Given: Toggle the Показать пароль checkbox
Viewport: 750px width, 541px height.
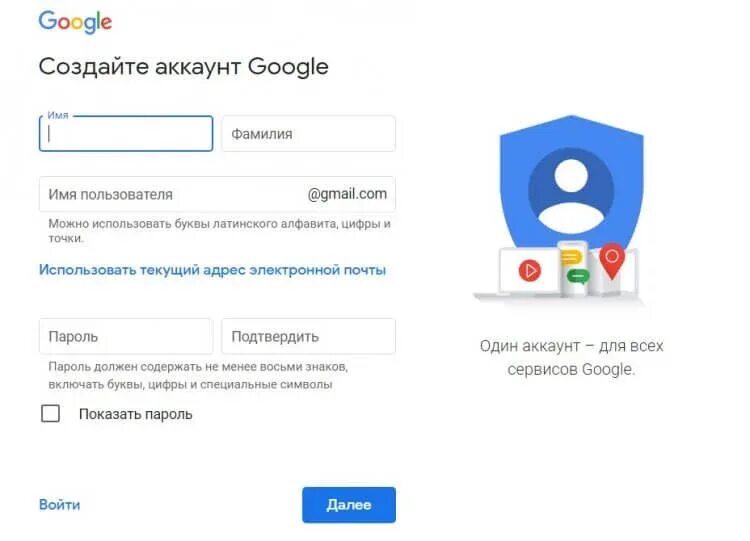Looking at the screenshot, I should (50, 413).
